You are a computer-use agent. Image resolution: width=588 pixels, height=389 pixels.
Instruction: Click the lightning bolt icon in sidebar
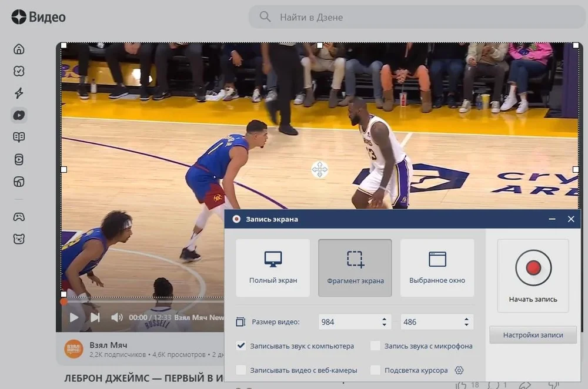coord(19,93)
